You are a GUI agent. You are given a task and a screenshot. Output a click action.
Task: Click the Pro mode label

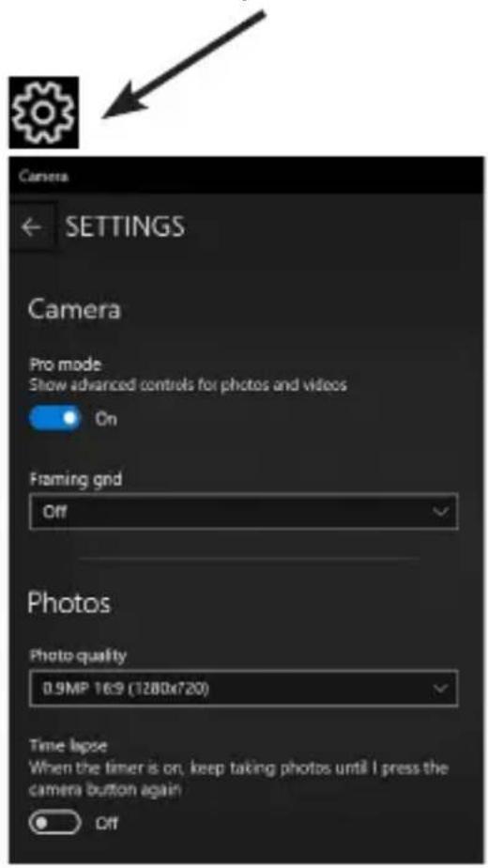pyautogui.click(x=66, y=365)
